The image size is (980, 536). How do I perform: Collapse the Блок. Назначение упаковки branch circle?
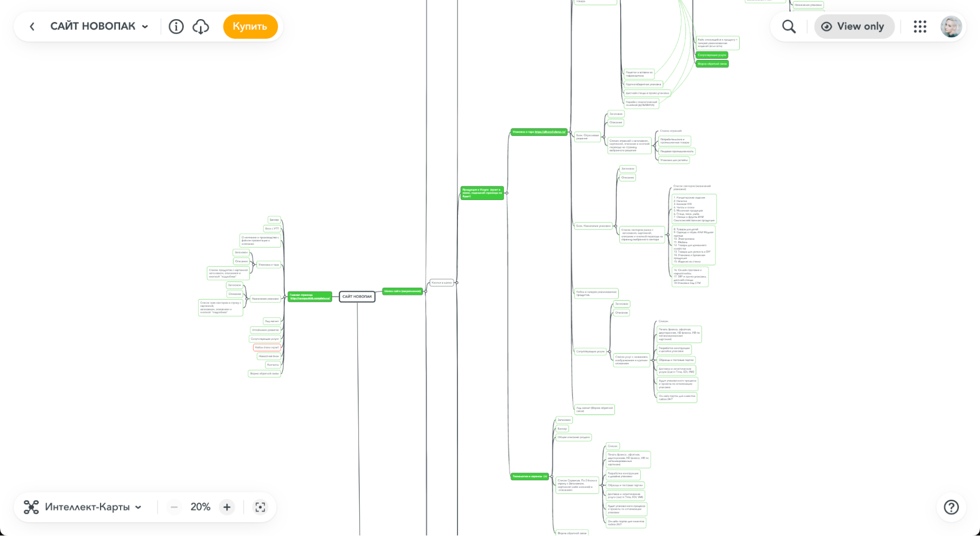point(615,226)
